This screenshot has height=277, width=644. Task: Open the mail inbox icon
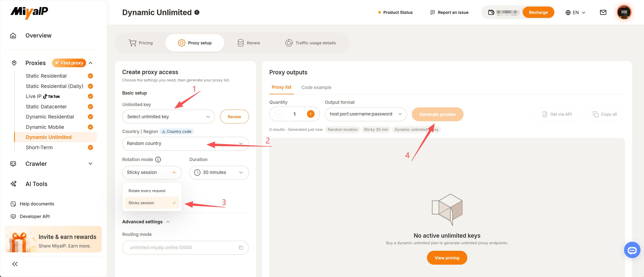click(603, 12)
